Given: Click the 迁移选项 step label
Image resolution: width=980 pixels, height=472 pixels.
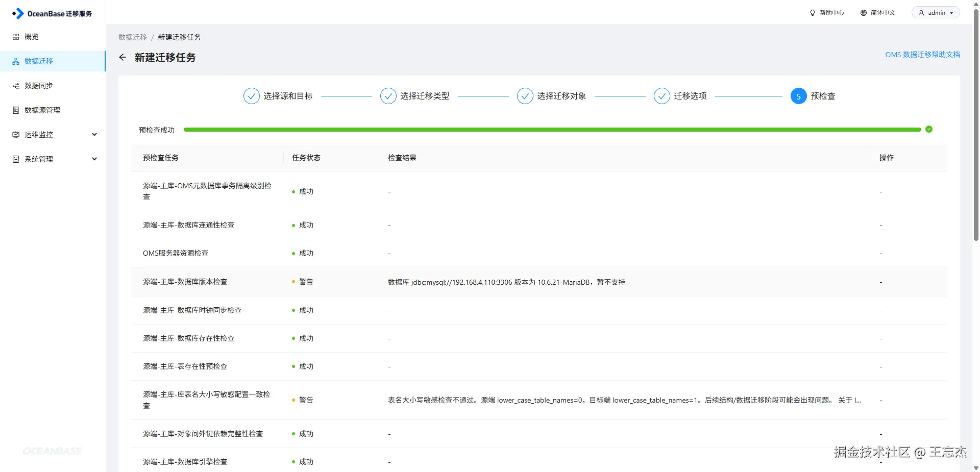Looking at the screenshot, I should point(690,96).
